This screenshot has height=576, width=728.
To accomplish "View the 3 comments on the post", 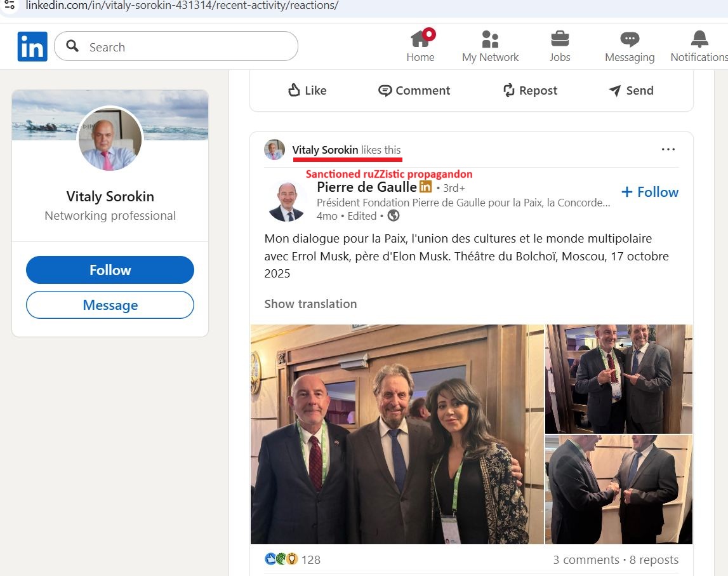I will coord(586,559).
